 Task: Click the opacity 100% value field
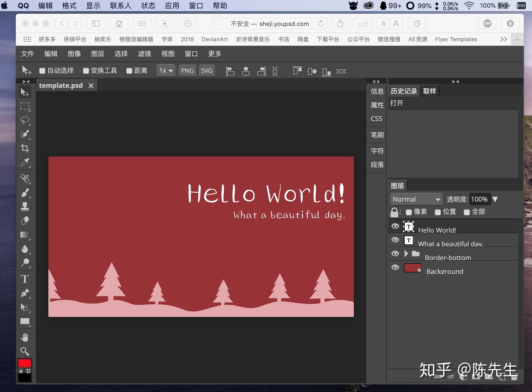tap(480, 199)
